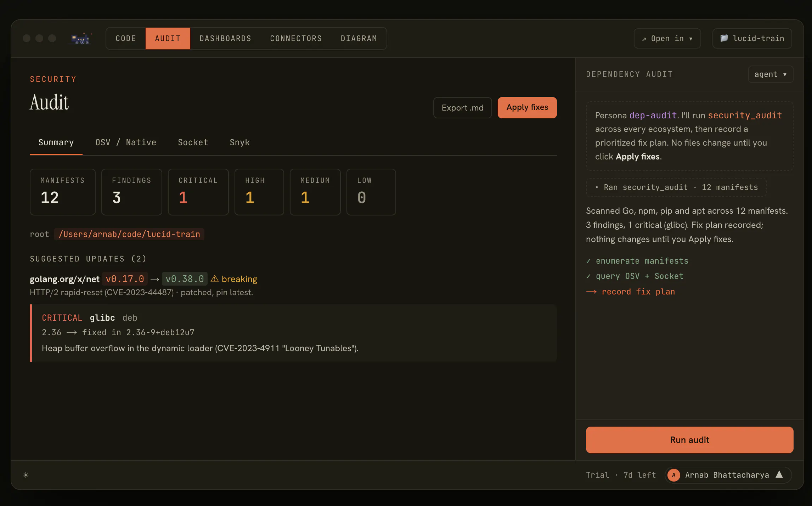Image resolution: width=812 pixels, height=506 pixels.
Task: Click the CRITICAL glibc finding card
Action: click(x=293, y=333)
